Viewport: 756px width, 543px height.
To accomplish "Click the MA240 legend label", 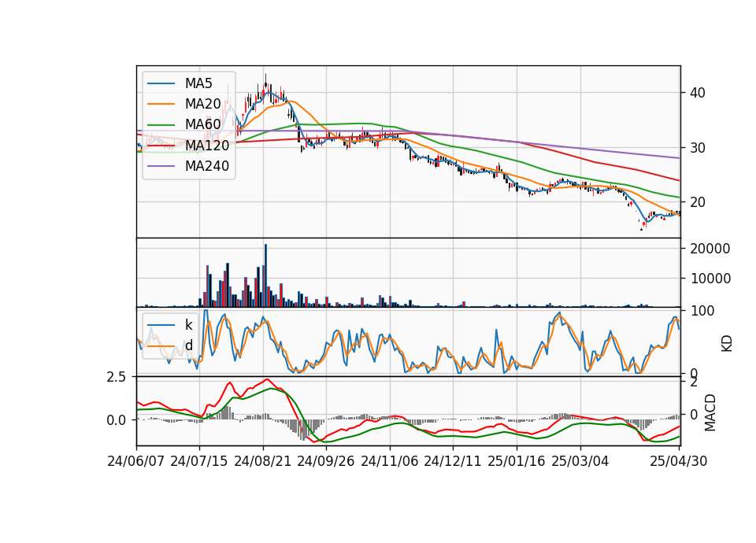I will (x=207, y=166).
